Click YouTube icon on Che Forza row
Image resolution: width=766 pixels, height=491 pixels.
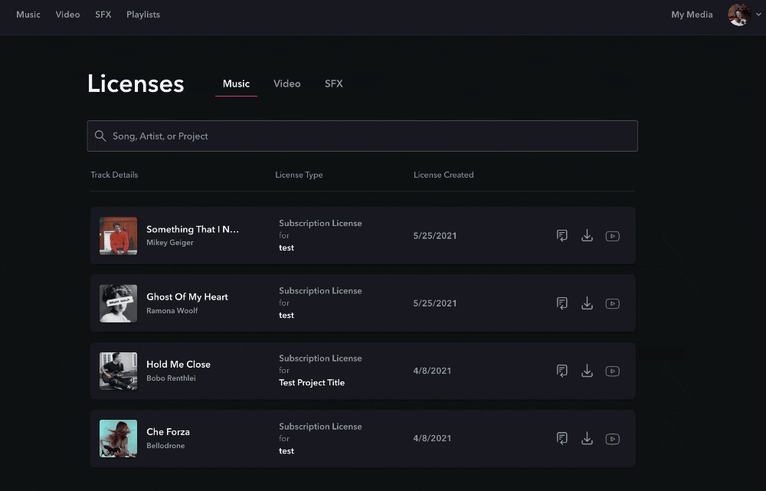pyautogui.click(x=612, y=439)
